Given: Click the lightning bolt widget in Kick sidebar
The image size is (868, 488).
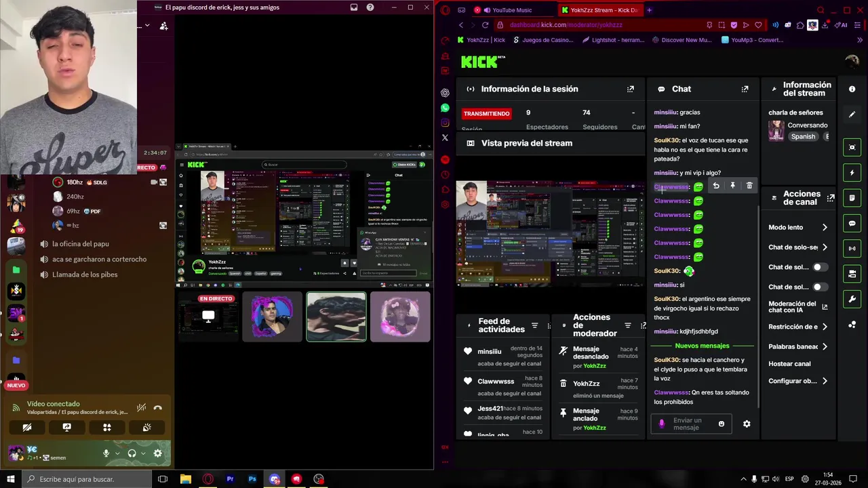Looking at the screenshot, I should point(852,173).
